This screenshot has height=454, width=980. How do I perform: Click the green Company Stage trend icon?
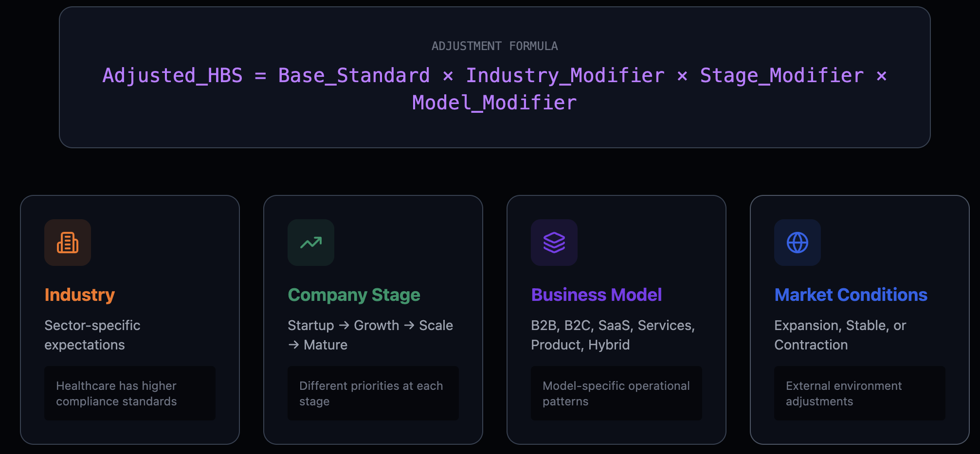click(311, 243)
